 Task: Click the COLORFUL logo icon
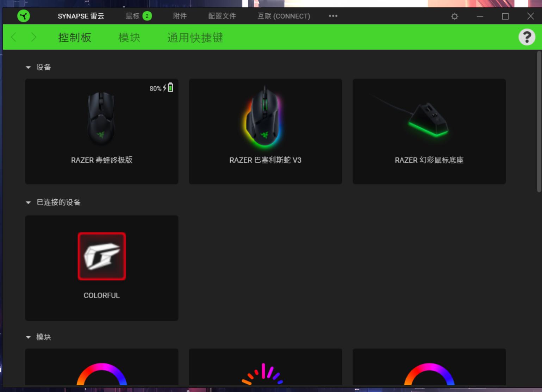click(x=102, y=256)
